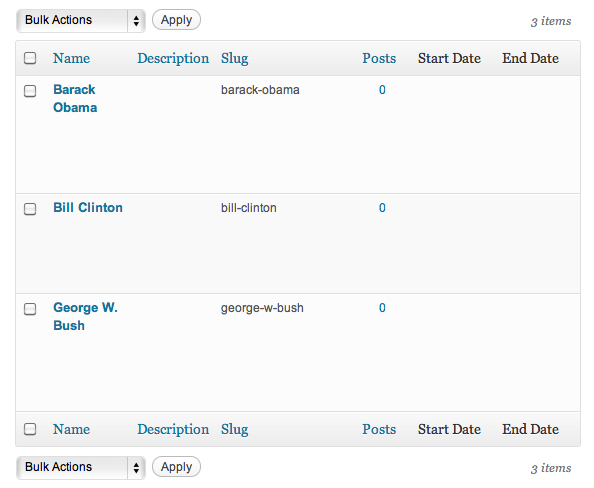Open the Barack Obama posts count link
The image size is (594, 488).
pos(382,90)
